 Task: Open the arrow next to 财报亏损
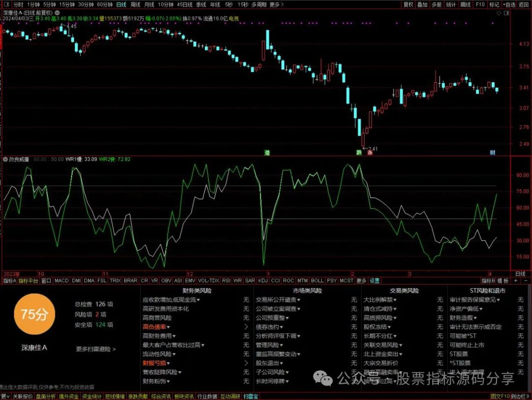click(x=246, y=363)
